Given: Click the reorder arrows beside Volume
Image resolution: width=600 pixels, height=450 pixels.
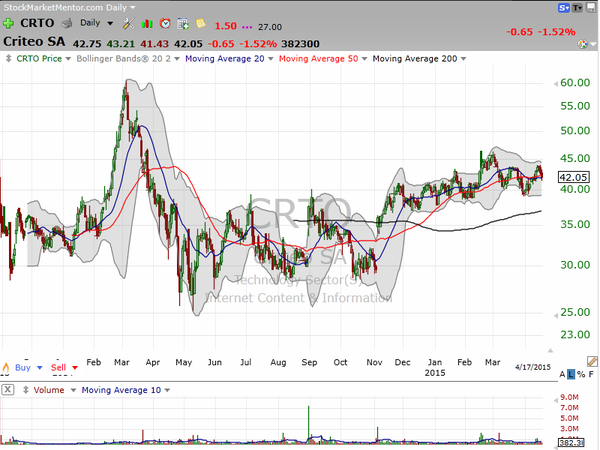Looking at the screenshot, I should [x=26, y=390].
